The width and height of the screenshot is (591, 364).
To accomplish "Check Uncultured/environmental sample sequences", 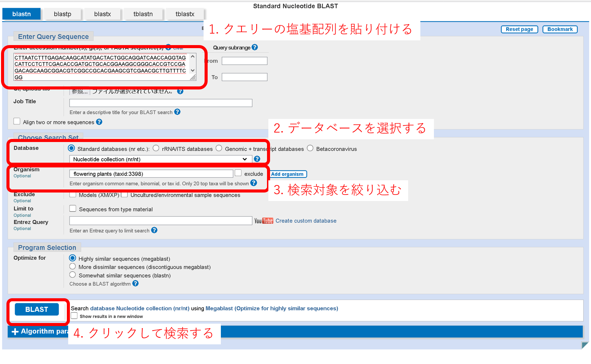I will coord(124,195).
